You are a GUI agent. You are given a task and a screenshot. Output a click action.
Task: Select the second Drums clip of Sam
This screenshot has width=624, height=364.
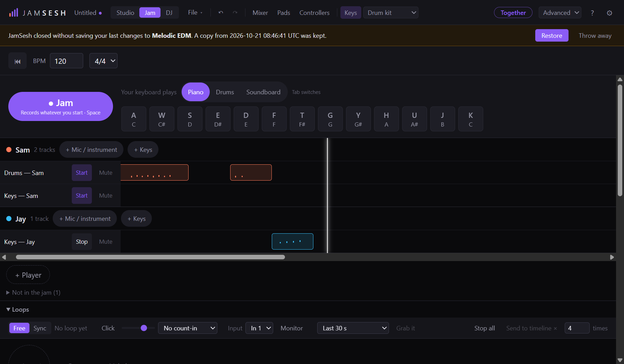(x=251, y=172)
